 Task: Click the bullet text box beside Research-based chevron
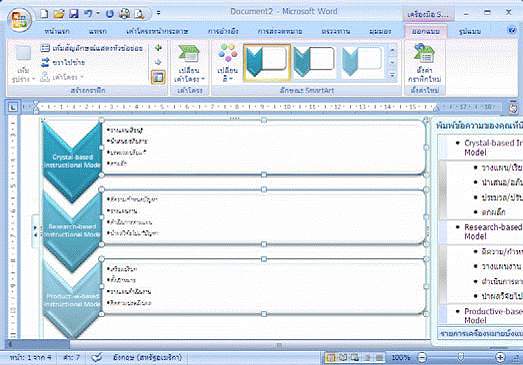point(264,217)
